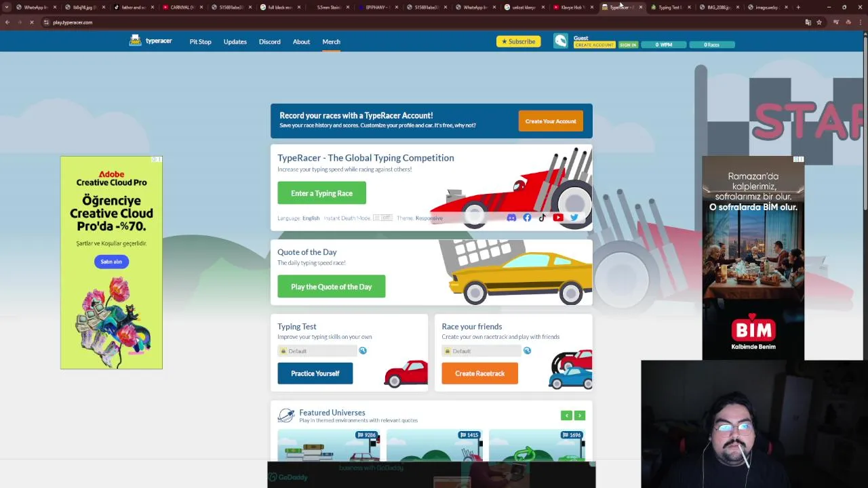Open the TikTok social icon link

[x=542, y=218]
